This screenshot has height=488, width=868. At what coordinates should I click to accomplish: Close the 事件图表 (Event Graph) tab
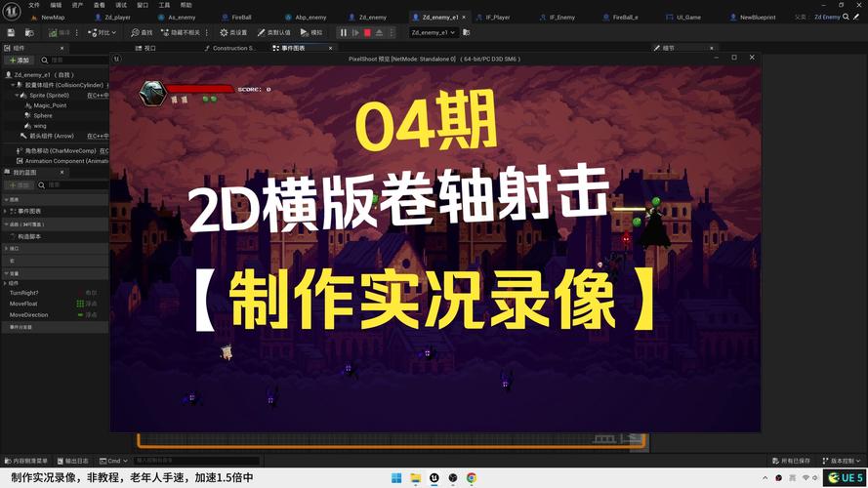(x=330, y=48)
